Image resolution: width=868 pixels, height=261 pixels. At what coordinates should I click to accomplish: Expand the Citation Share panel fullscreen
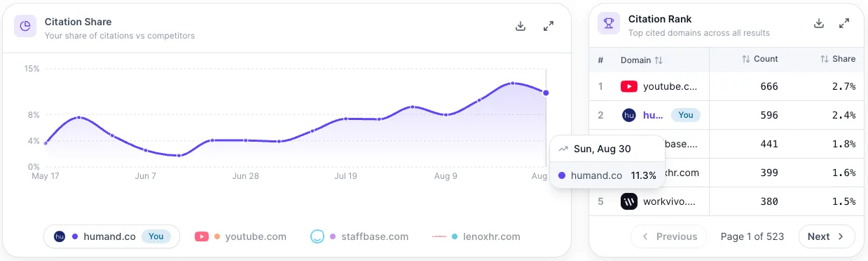549,26
